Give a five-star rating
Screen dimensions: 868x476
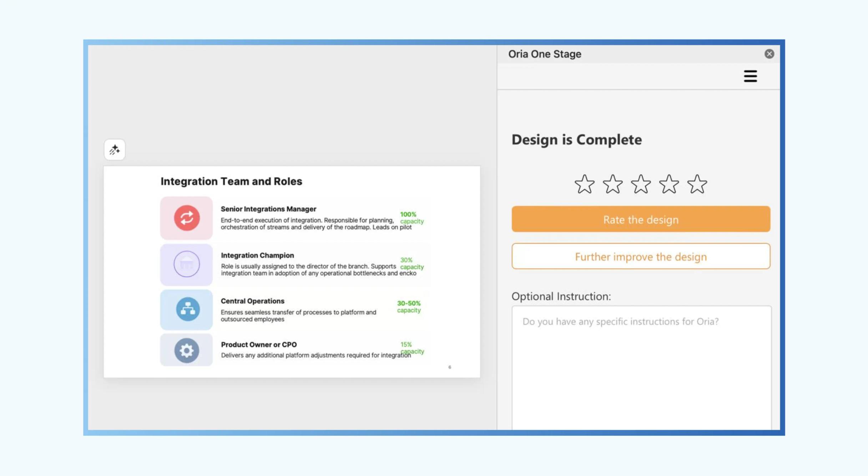pyautogui.click(x=697, y=184)
